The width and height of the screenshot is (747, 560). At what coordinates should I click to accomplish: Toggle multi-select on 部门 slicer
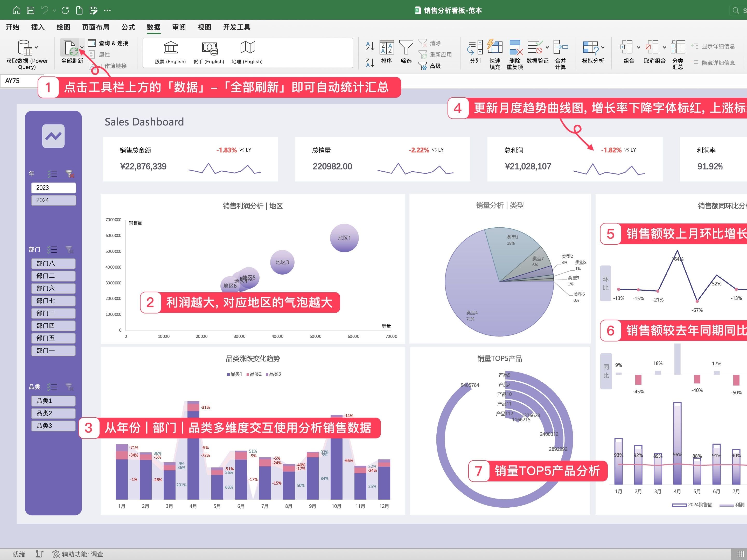[x=52, y=250]
